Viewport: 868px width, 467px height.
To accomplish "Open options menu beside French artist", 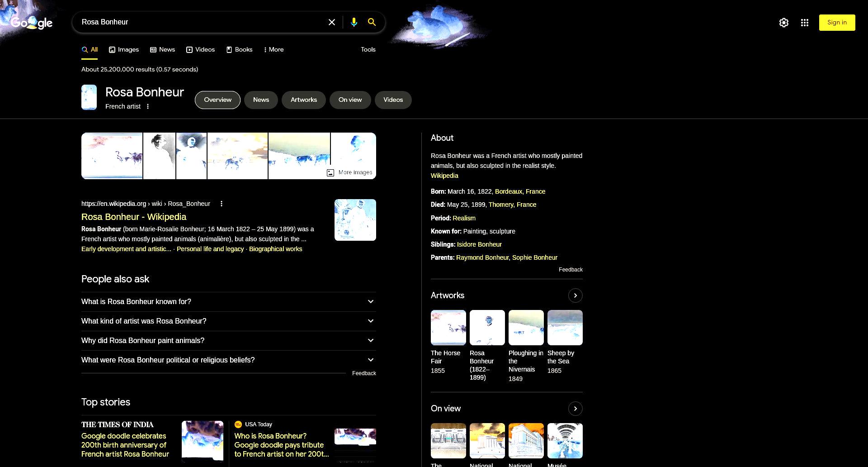I will pos(148,106).
